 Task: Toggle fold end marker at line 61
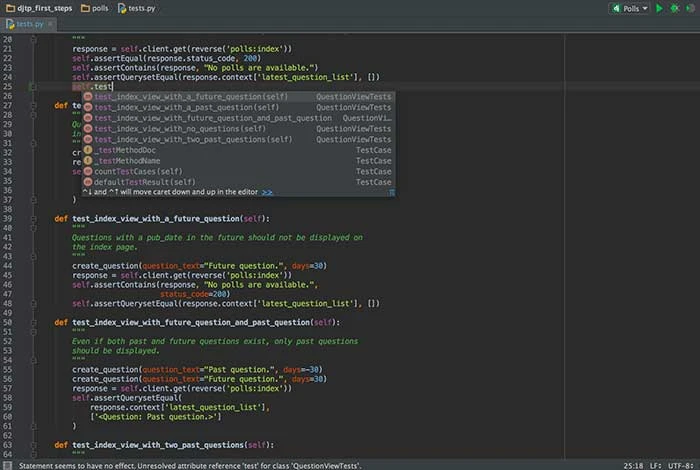(33, 426)
